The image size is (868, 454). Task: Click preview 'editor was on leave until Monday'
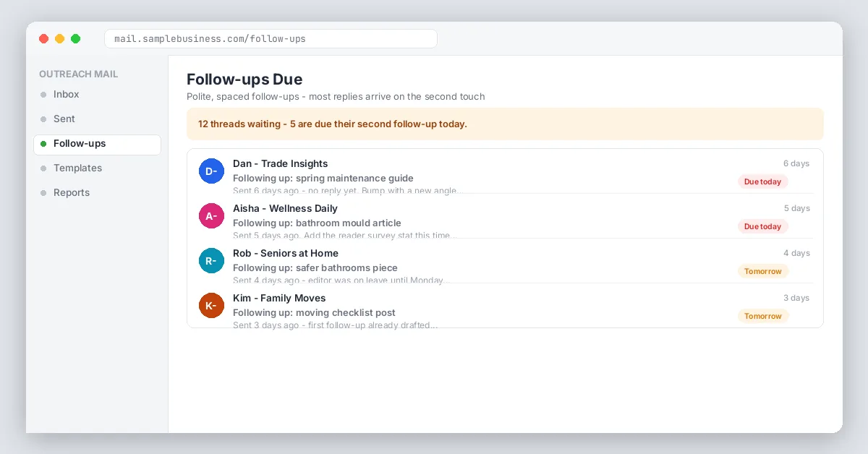pos(376,280)
